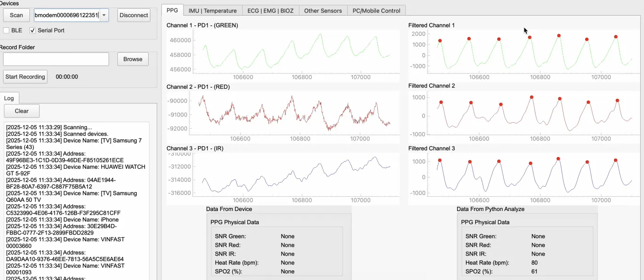This screenshot has width=644, height=280.
Task: Click the Disconnect button
Action: tap(134, 15)
